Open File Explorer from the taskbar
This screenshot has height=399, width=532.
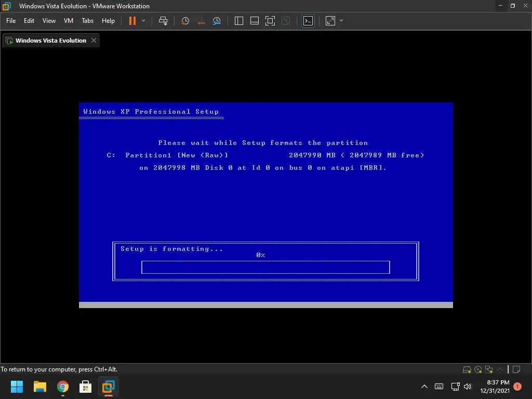pos(39,387)
